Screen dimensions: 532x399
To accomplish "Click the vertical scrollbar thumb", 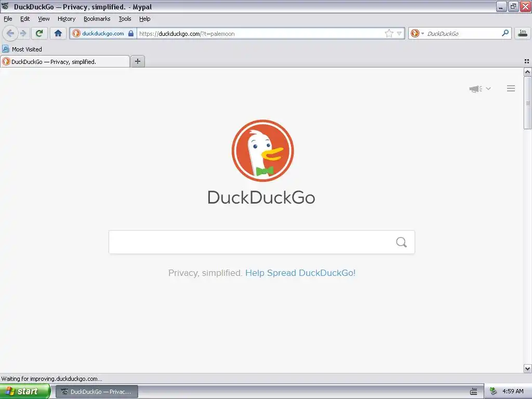I will [x=527, y=103].
